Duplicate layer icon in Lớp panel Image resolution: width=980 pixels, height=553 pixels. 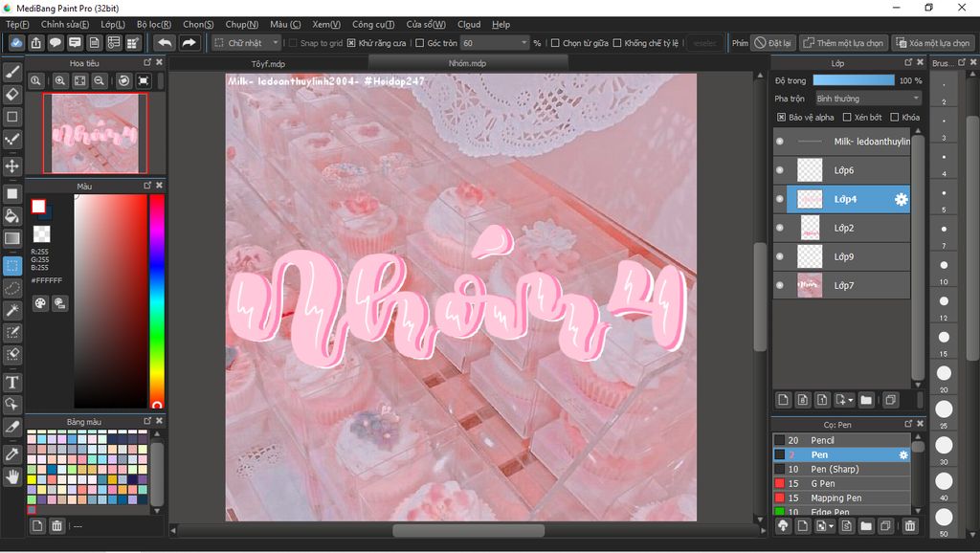[x=891, y=400]
